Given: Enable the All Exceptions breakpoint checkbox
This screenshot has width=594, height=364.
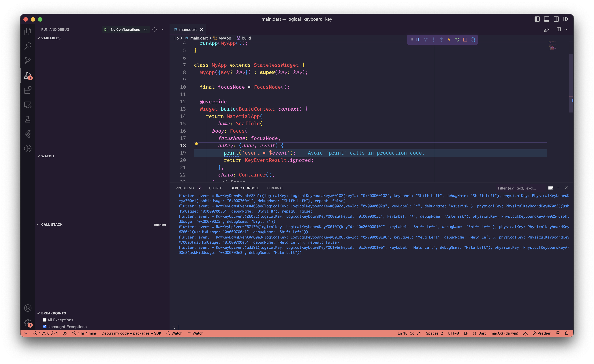Looking at the screenshot, I should tap(45, 320).
